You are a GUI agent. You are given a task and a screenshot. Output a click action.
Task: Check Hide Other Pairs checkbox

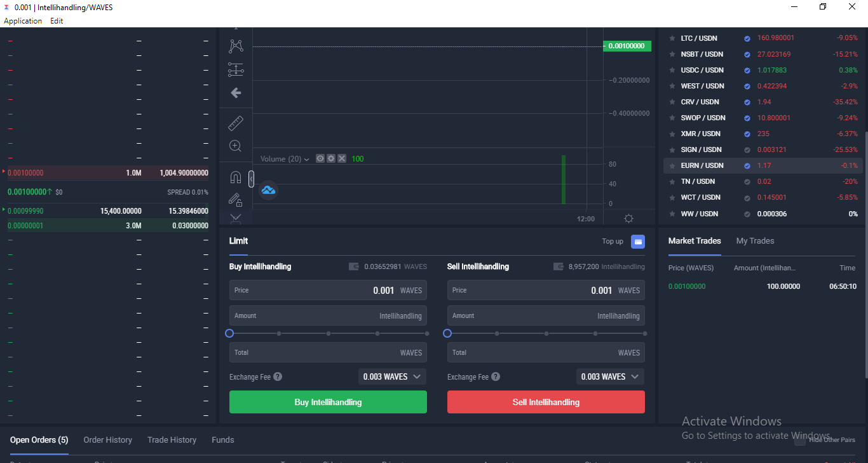[800, 439]
